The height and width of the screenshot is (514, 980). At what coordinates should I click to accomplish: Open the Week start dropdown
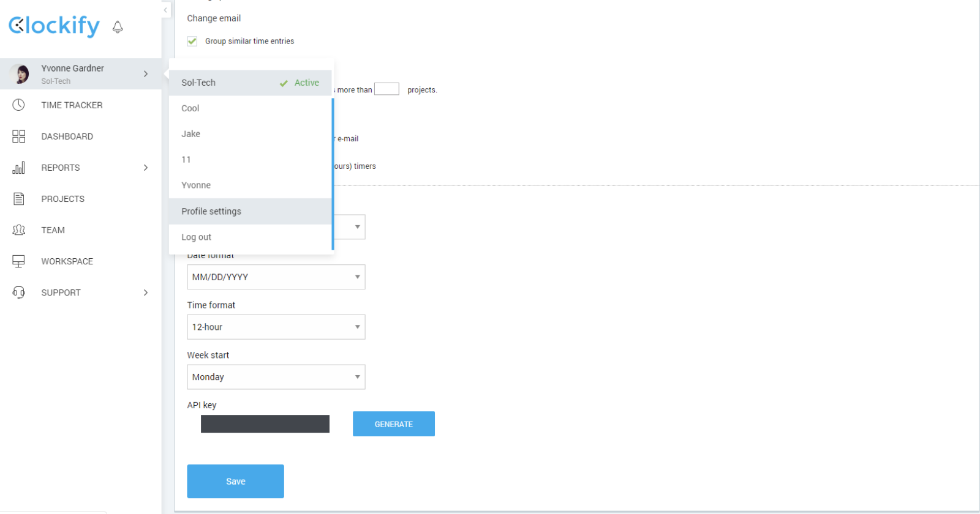tap(276, 378)
